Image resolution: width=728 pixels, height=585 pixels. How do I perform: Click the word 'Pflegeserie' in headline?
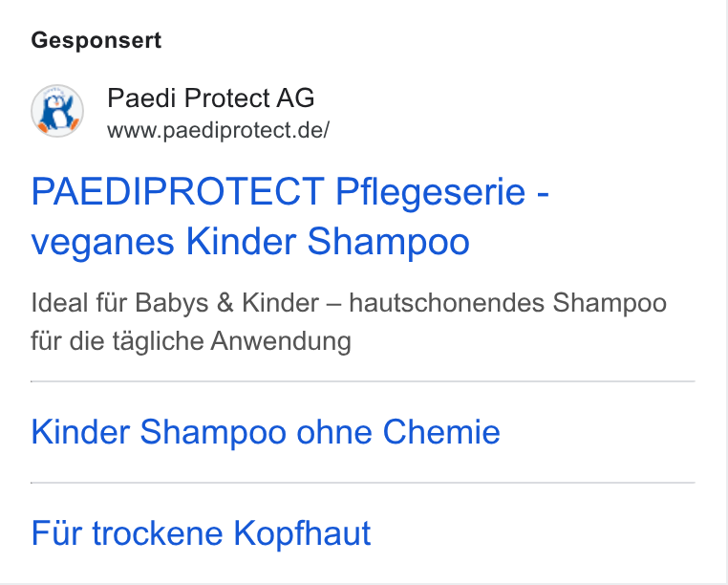tap(430, 192)
